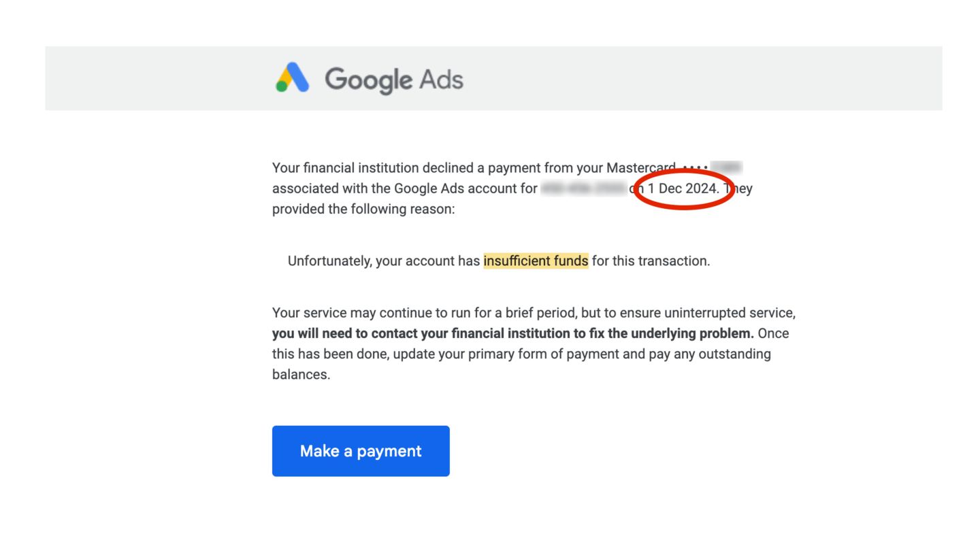Click the circled 1 Dec 2024 date
This screenshot has height=551, width=980.
click(683, 188)
